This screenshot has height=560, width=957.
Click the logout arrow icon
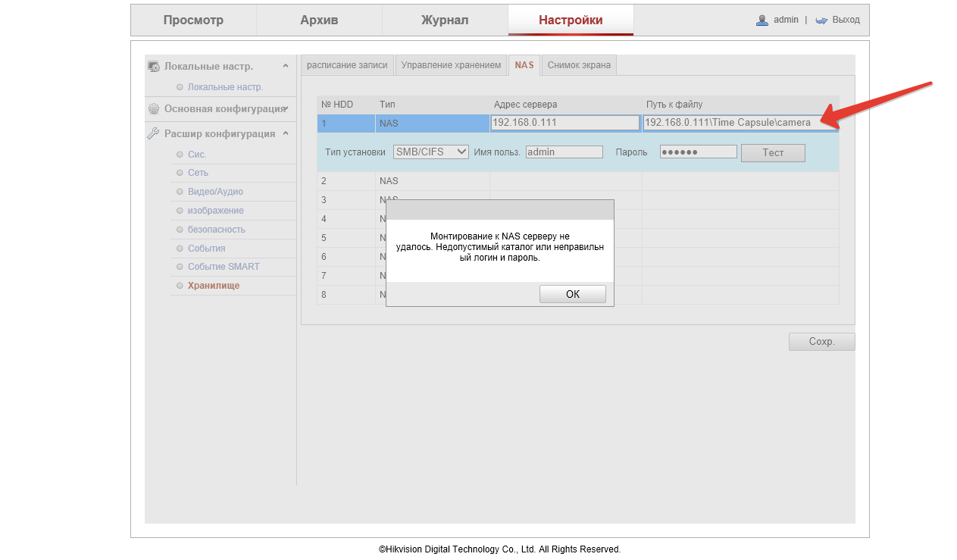coord(821,20)
